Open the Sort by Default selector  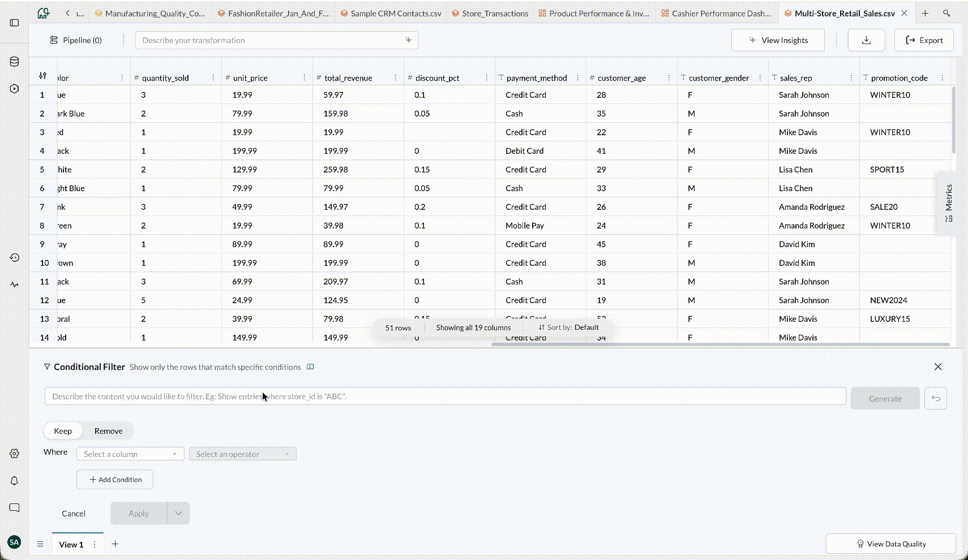(569, 328)
